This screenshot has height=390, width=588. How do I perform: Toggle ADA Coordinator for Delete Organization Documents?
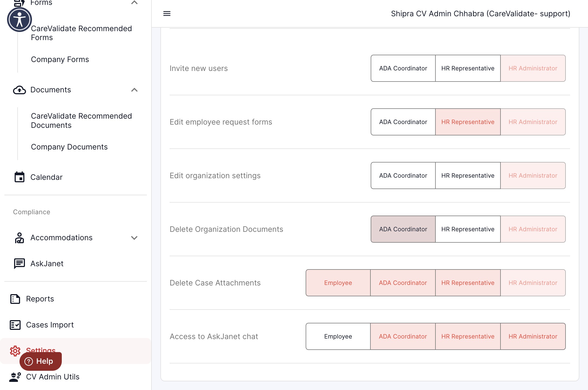[403, 229]
